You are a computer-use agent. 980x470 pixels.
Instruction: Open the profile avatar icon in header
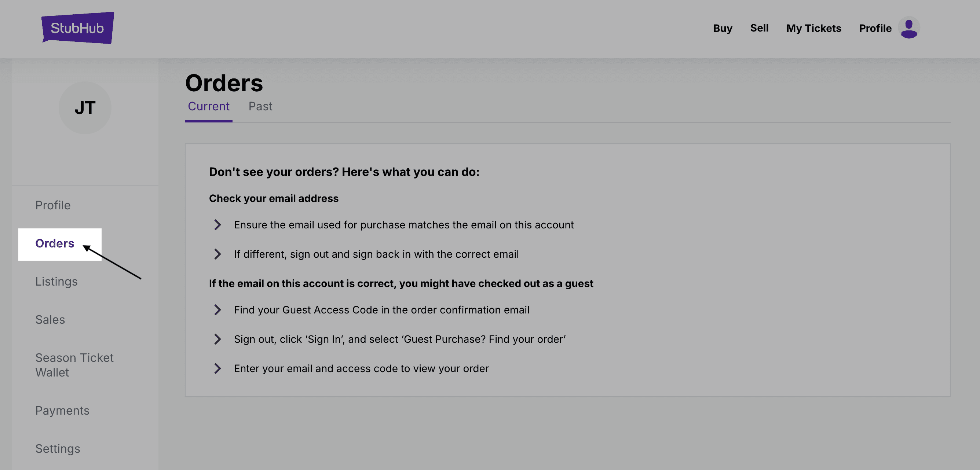click(909, 28)
